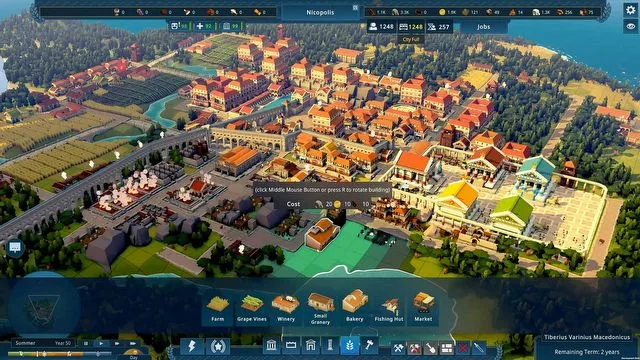The width and height of the screenshot is (640, 360).
Task: Open the lightning bolt panel
Action: pos(191,347)
